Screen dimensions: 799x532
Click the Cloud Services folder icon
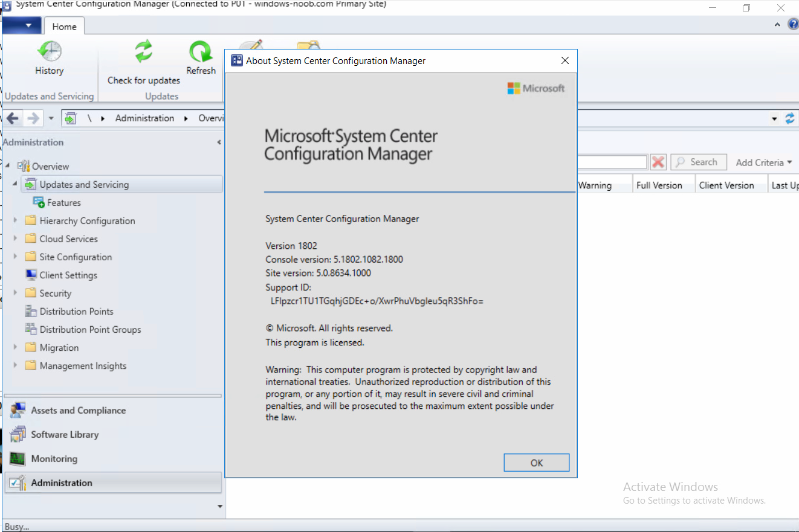31,239
